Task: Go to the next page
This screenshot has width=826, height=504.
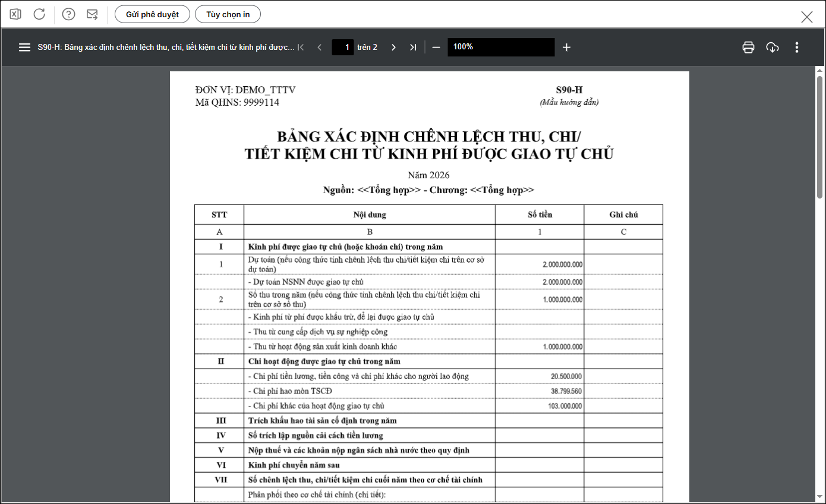Action: click(393, 48)
